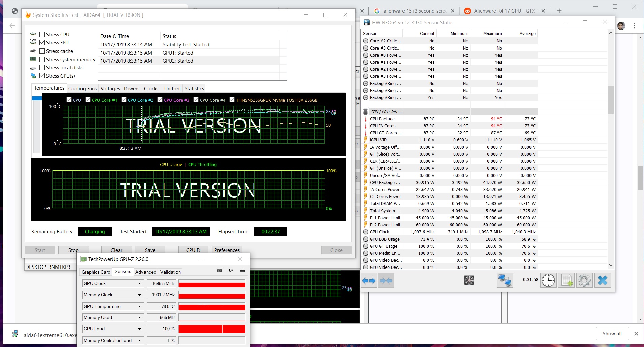Click the Preferences button

click(227, 250)
